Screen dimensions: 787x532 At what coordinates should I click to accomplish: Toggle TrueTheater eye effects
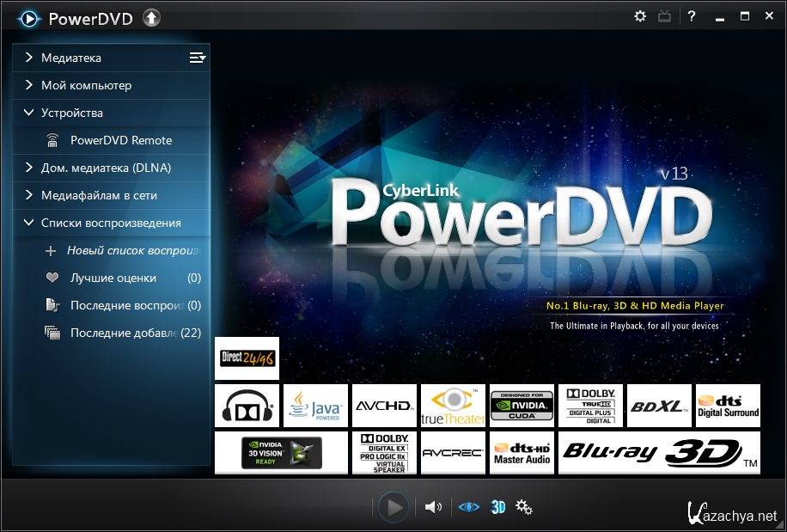[468, 507]
